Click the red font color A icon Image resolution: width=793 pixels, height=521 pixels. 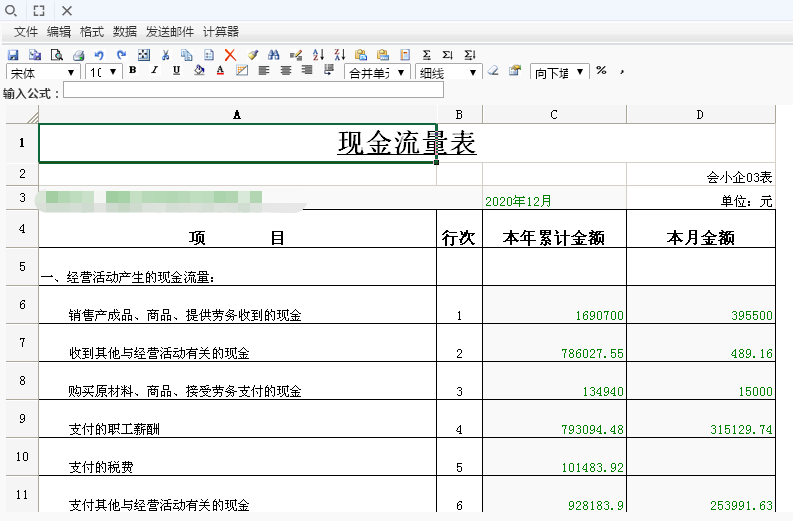click(220, 71)
